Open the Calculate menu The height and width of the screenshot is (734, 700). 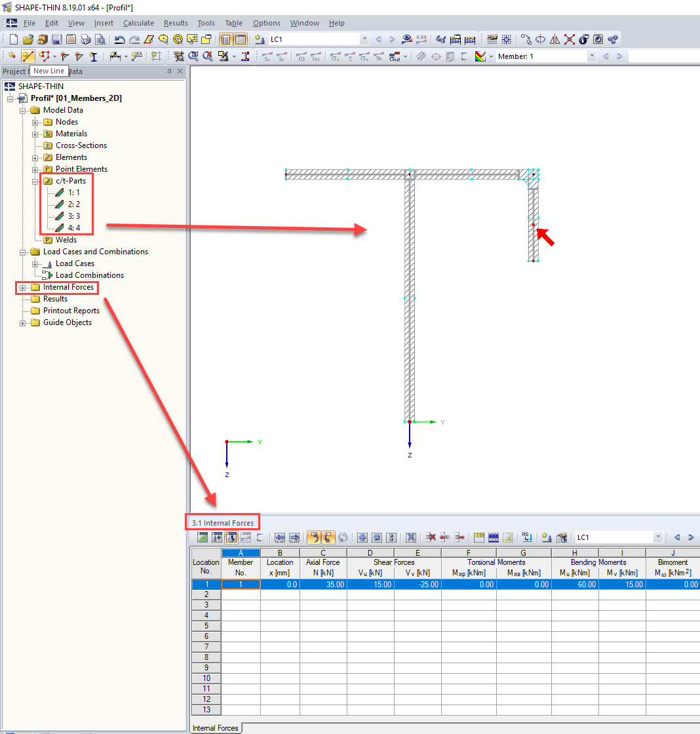tap(138, 23)
